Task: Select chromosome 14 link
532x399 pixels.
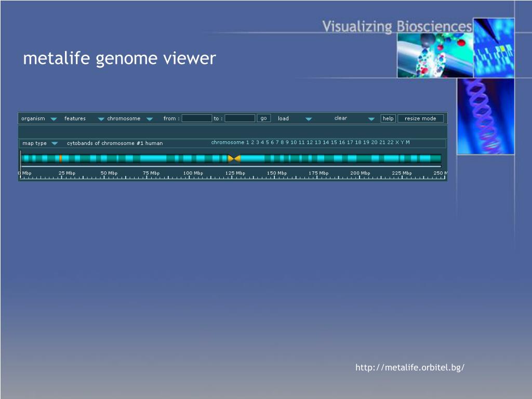Action: tap(326, 142)
